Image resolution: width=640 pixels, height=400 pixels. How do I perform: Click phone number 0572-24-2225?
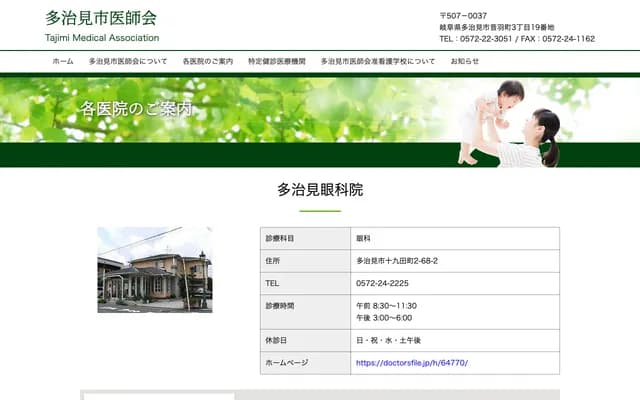[382, 283]
